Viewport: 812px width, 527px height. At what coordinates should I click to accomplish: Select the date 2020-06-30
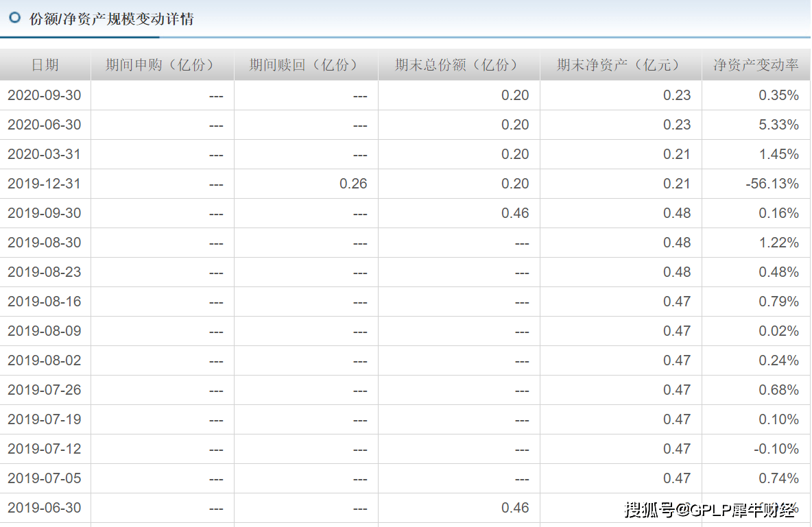pyautogui.click(x=44, y=125)
